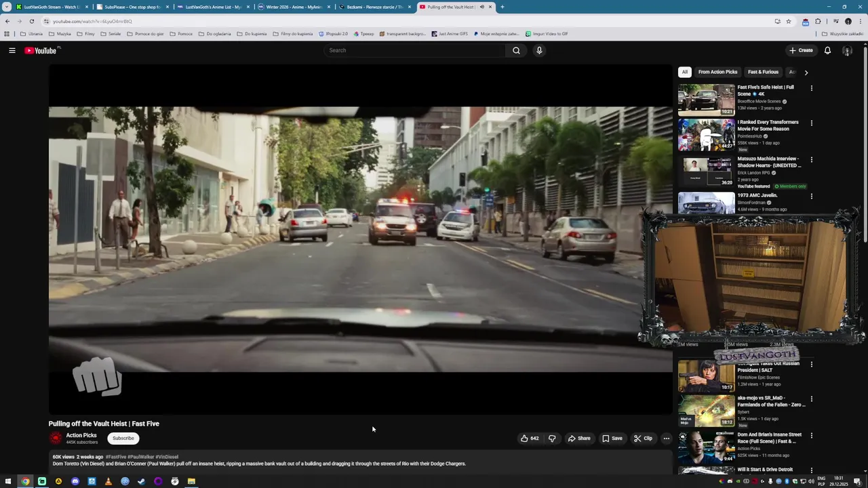Open the Chrome three-dot menu
Viewport: 868px width, 488px height.
coord(861,21)
